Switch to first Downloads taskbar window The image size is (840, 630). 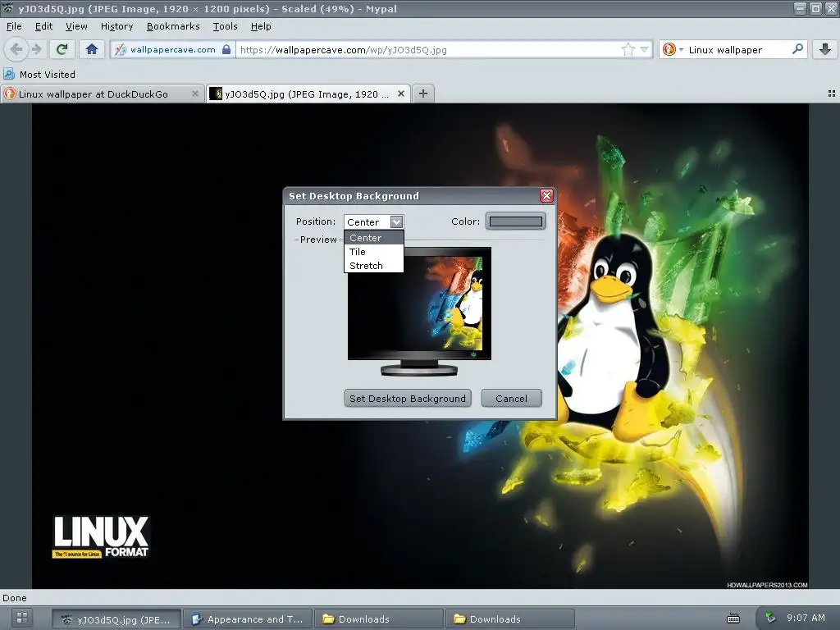pyautogui.click(x=379, y=619)
